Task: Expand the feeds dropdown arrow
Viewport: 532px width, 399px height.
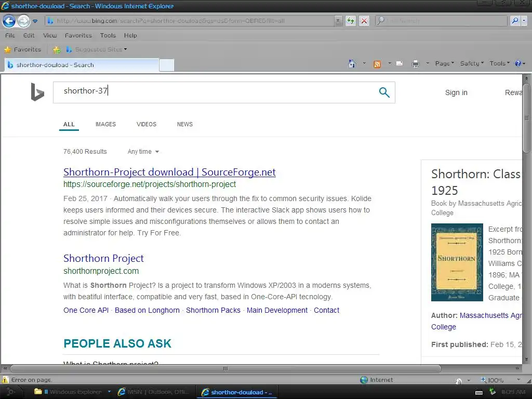Action: pos(390,63)
